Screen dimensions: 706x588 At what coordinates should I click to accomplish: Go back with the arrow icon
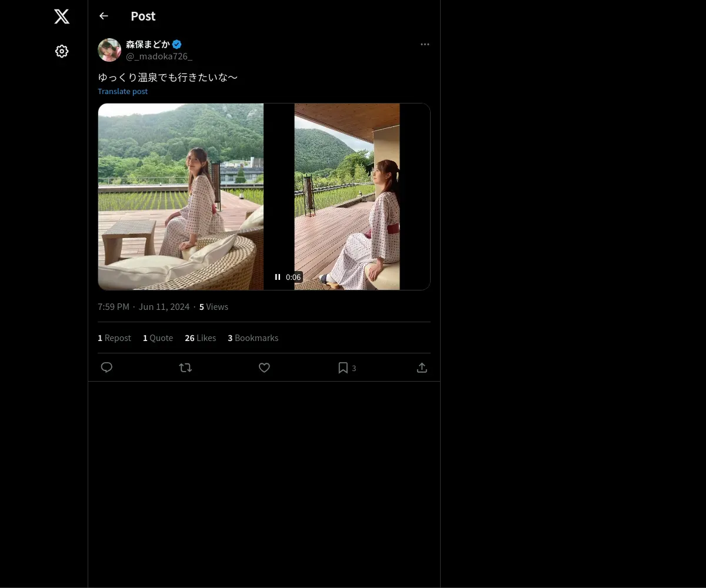[x=104, y=16]
